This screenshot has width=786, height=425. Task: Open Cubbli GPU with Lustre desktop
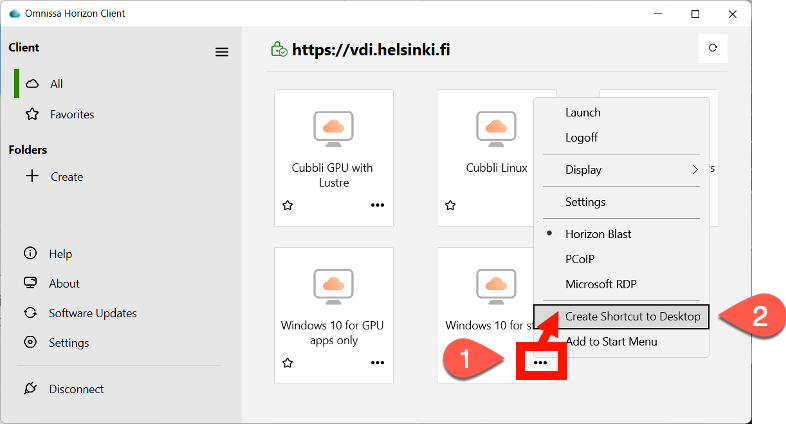(x=334, y=158)
